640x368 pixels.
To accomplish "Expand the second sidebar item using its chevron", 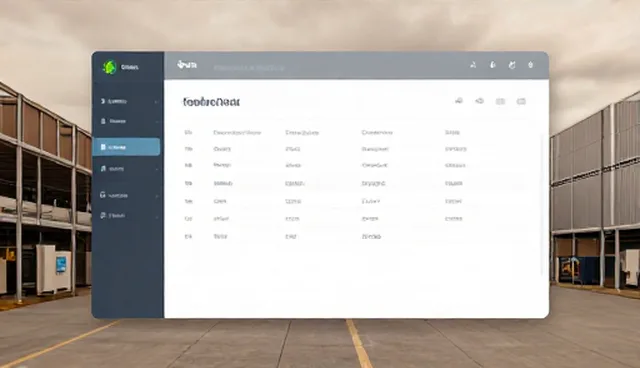I will 156,122.
